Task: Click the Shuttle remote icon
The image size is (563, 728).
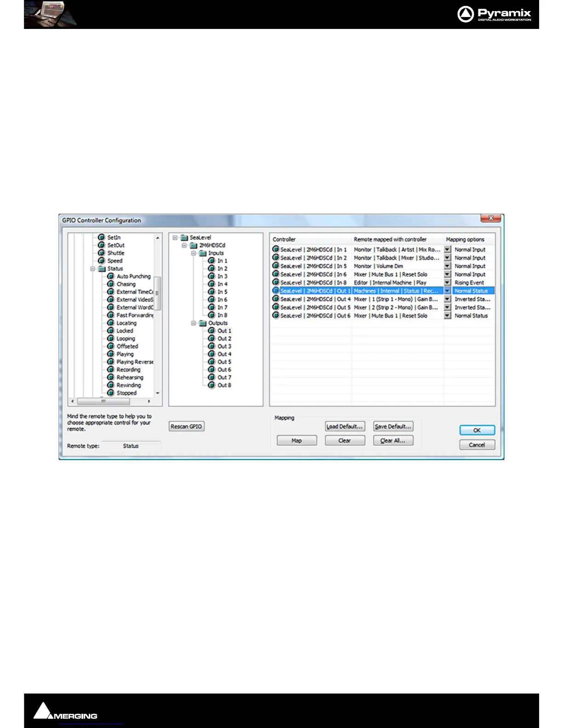Action: tap(102, 253)
